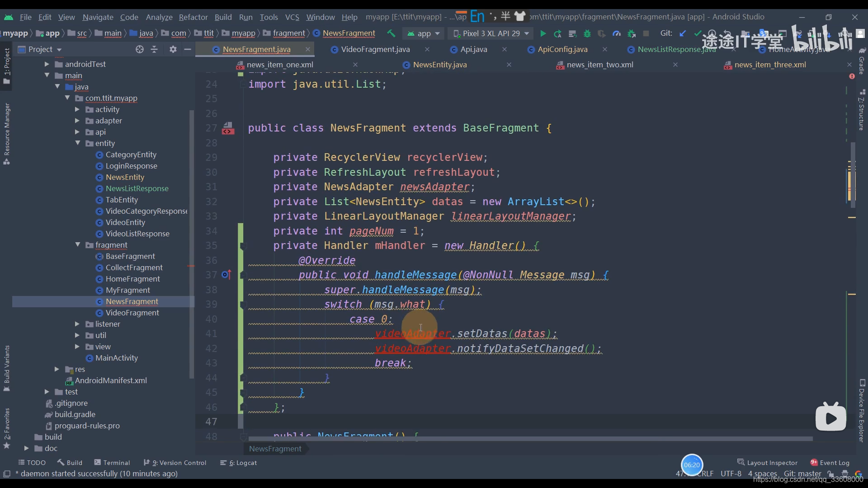The width and height of the screenshot is (868, 488).
Task: Open the VCS menu
Action: pyautogui.click(x=292, y=17)
